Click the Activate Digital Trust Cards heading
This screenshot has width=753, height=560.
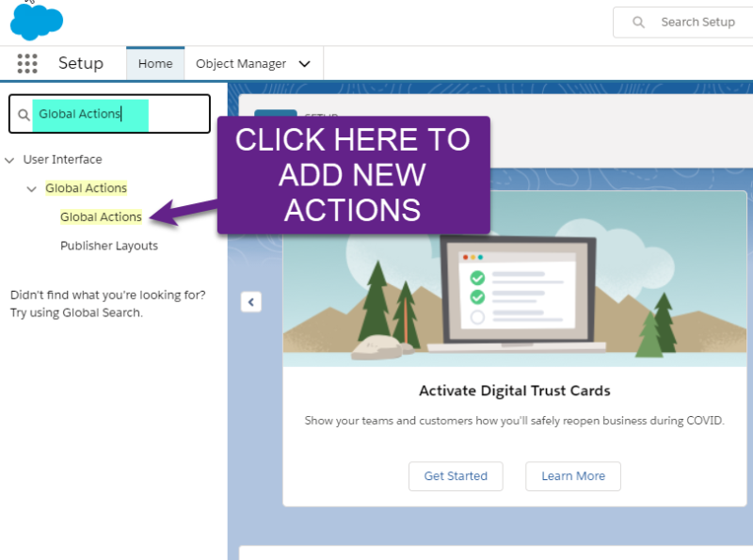point(515,391)
